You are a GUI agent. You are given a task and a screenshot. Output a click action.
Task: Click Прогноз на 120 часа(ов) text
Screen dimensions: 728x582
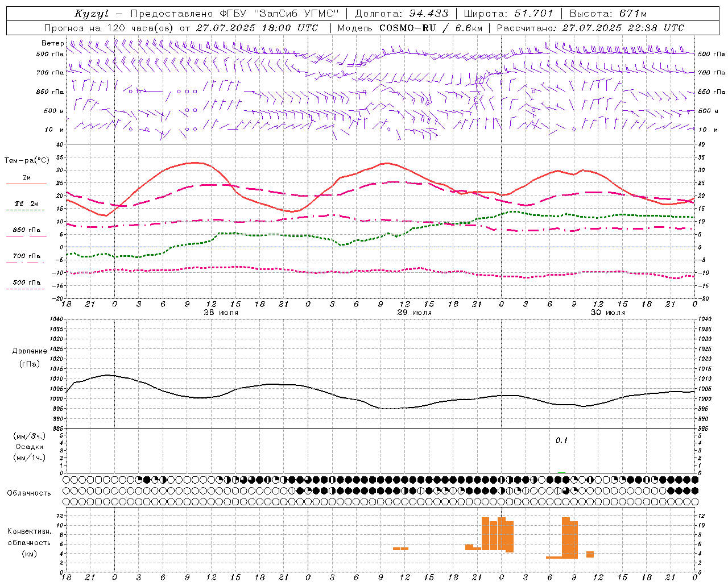point(109,28)
